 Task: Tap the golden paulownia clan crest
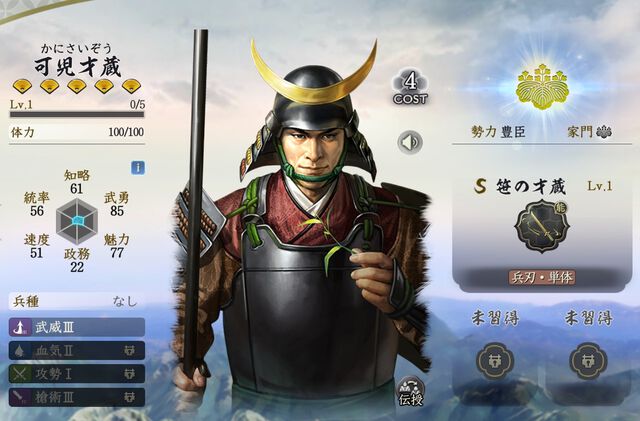click(542, 86)
